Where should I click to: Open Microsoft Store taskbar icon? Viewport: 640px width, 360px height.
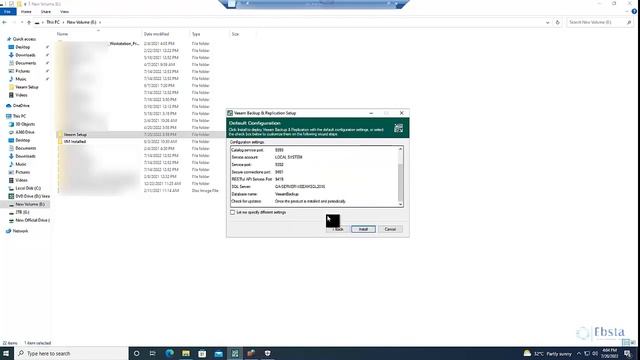pyautogui.click(x=202, y=353)
